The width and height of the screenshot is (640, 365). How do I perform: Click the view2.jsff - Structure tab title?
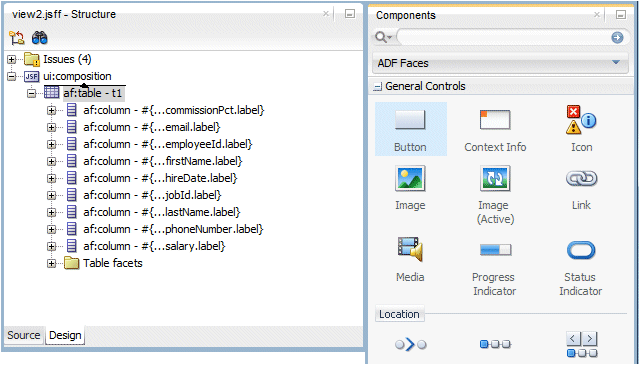click(x=64, y=14)
